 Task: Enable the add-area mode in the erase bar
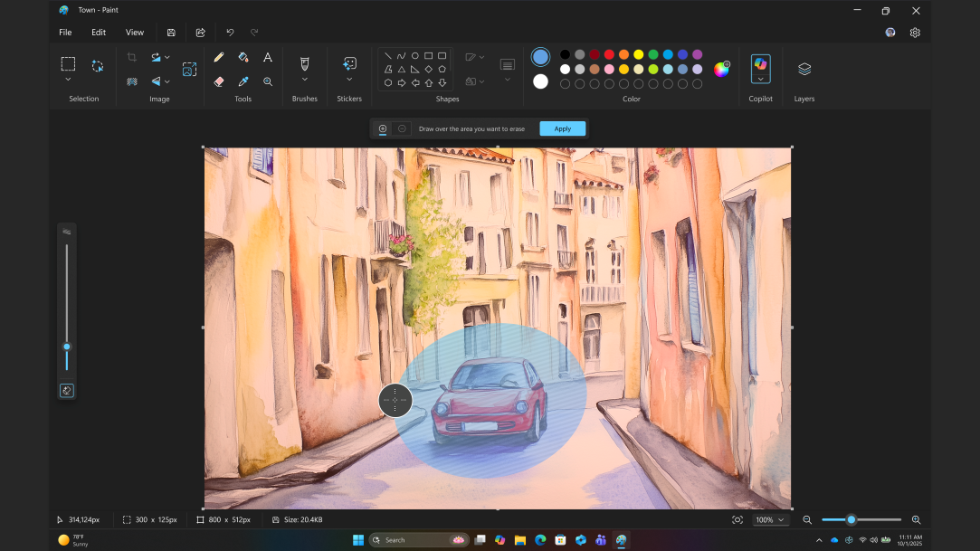[382, 128]
